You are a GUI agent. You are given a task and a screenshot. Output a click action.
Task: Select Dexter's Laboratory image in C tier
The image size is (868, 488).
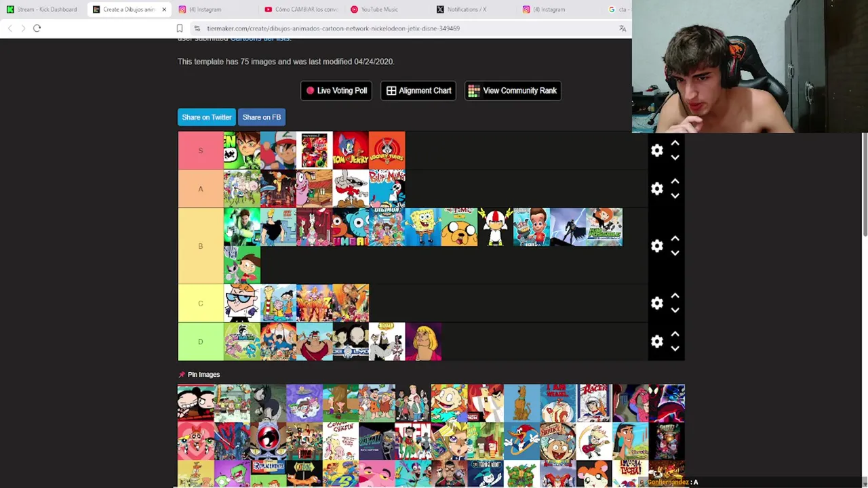242,303
